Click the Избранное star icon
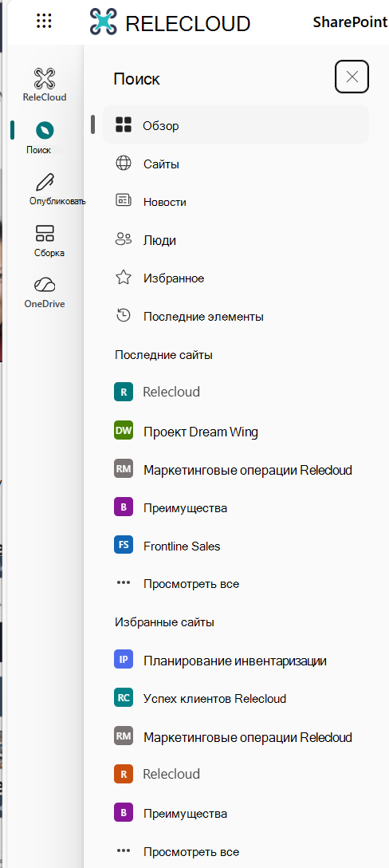Image resolution: width=389 pixels, height=868 pixels. [x=123, y=278]
